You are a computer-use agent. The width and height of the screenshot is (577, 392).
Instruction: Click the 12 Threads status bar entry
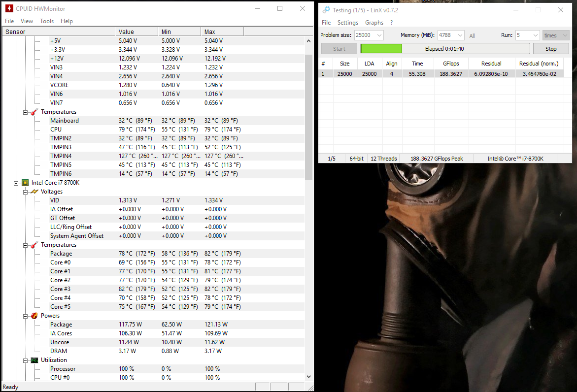click(x=383, y=159)
